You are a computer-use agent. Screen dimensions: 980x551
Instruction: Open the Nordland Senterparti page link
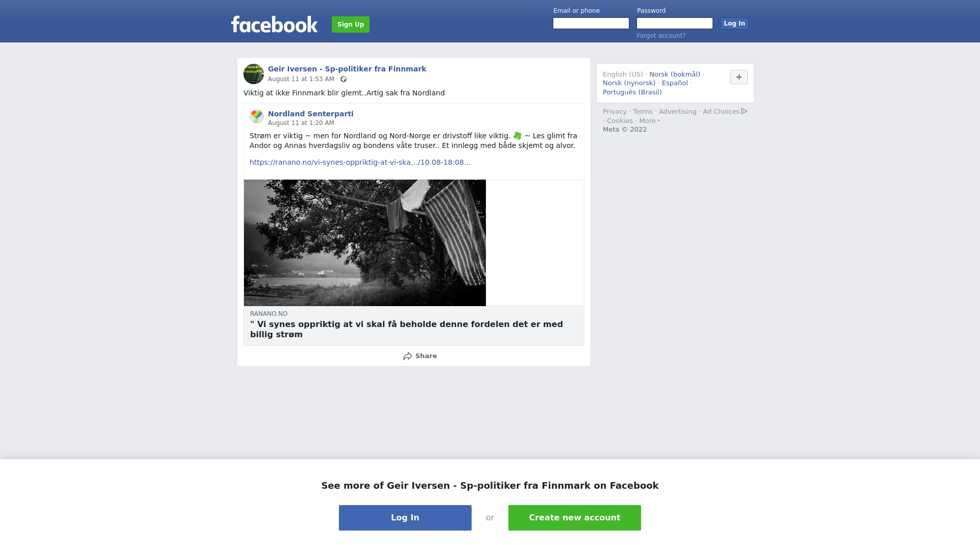point(311,114)
